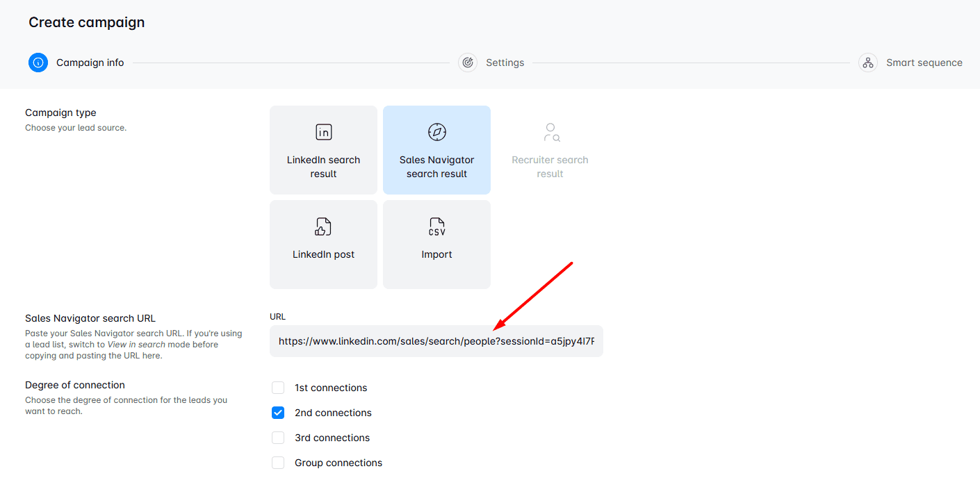The height and width of the screenshot is (503, 980).
Task: Click the URL label above the field
Action: point(277,317)
